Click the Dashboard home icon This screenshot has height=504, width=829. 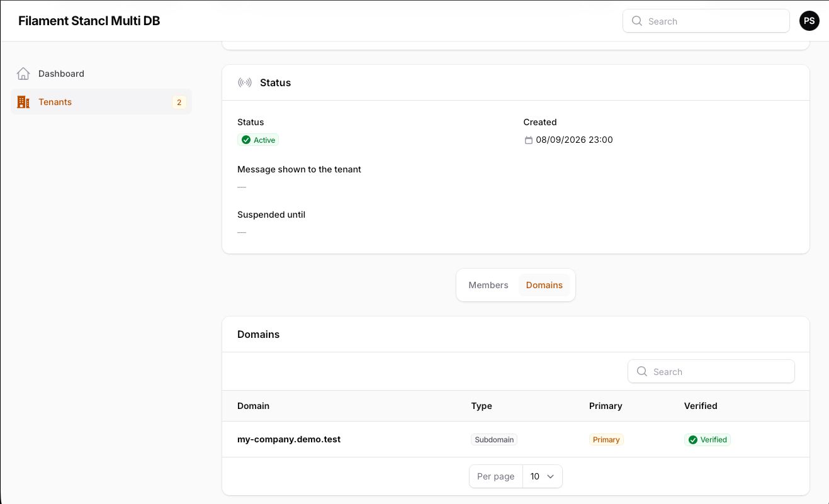23,74
